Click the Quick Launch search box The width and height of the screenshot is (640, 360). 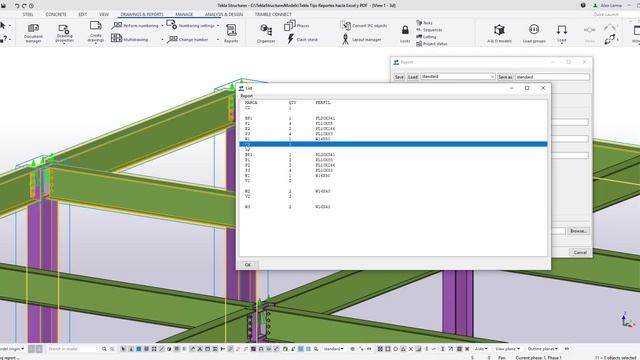click(x=615, y=14)
